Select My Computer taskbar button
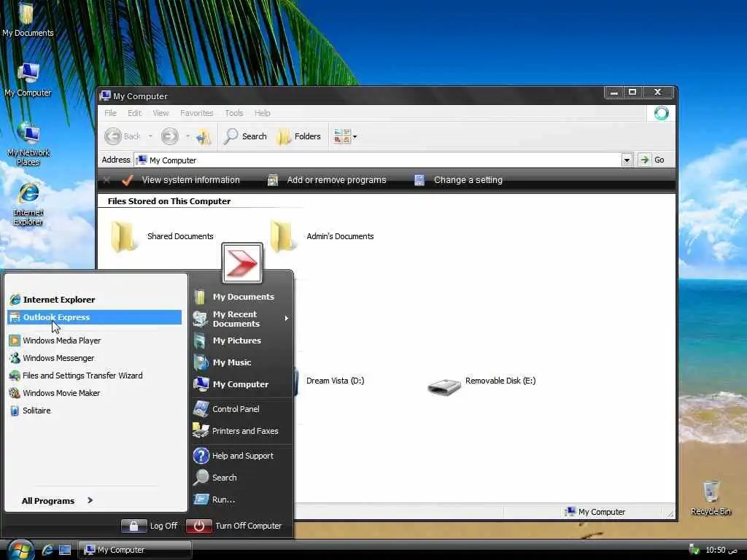This screenshot has width=747, height=560. coord(135,550)
